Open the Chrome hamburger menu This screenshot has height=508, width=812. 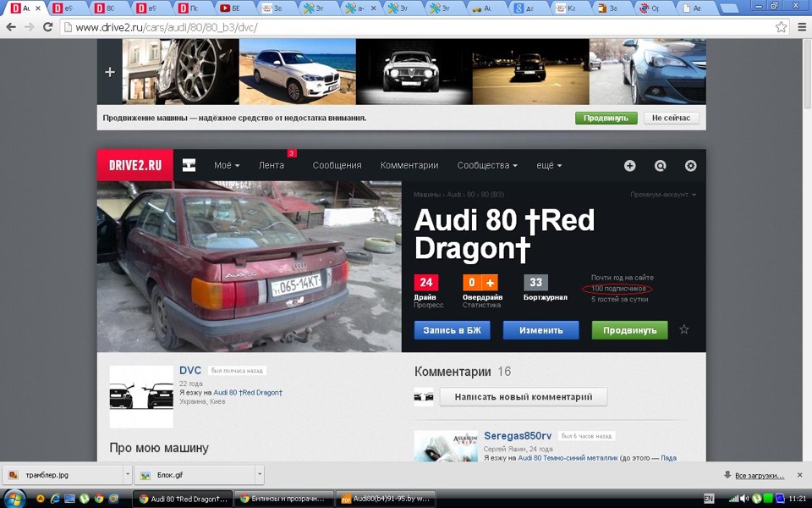click(x=801, y=27)
